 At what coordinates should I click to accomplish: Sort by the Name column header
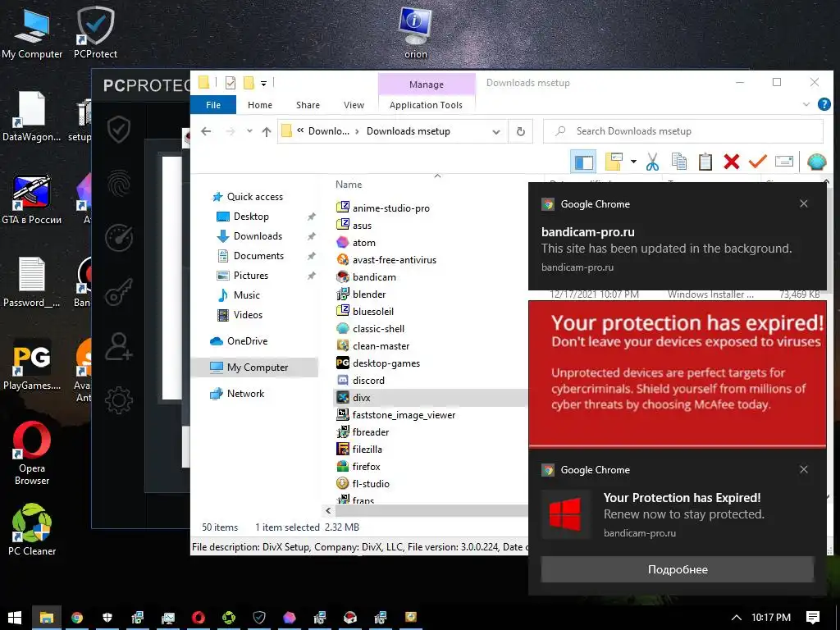[x=349, y=185]
